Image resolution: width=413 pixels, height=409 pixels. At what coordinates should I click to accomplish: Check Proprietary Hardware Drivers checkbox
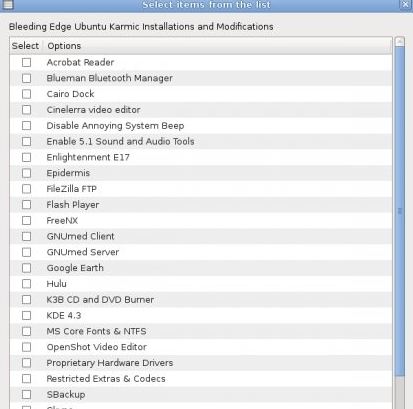(x=26, y=363)
